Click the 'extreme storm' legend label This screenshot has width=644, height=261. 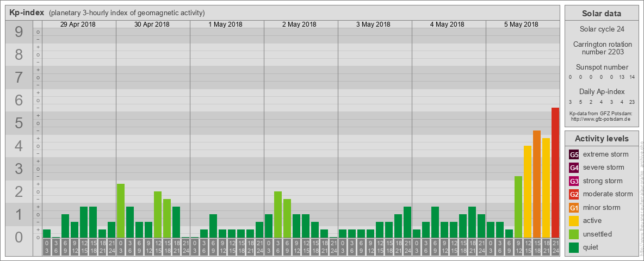606,155
